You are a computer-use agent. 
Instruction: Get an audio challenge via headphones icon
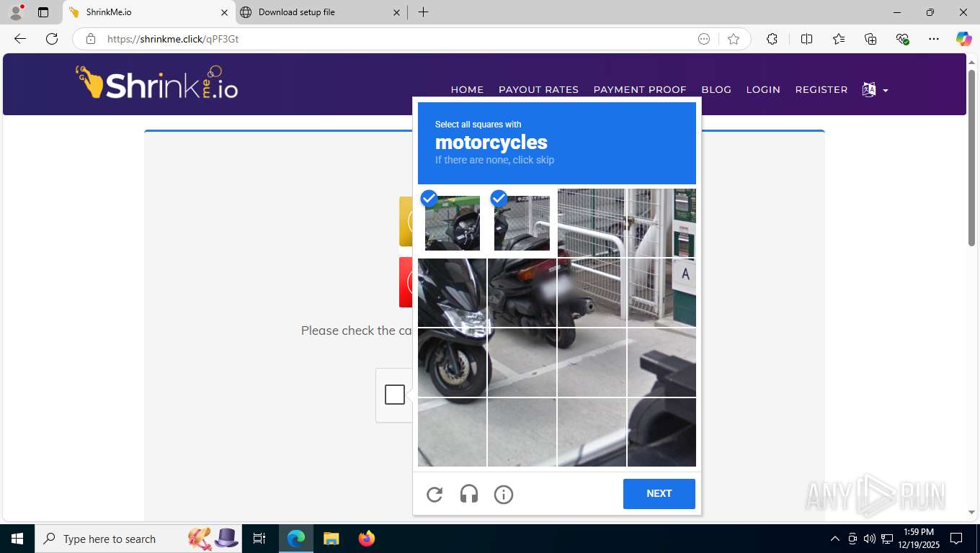point(469,494)
